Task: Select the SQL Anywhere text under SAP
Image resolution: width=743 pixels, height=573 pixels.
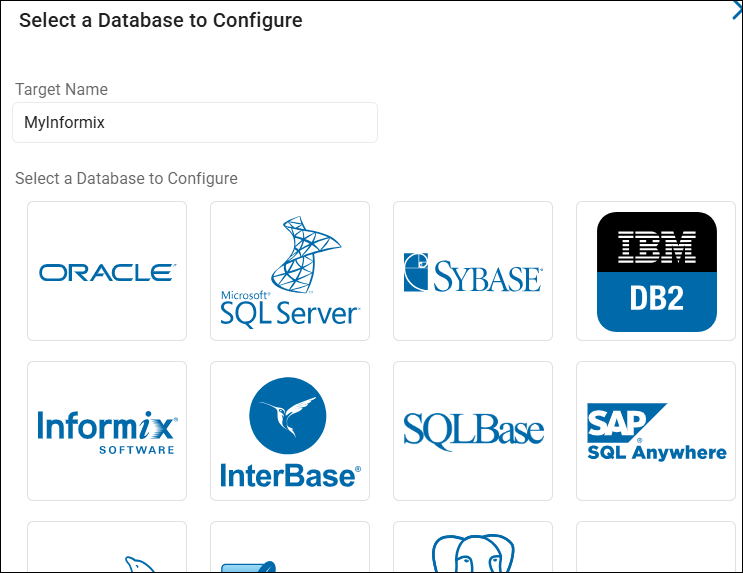Action: click(x=657, y=453)
